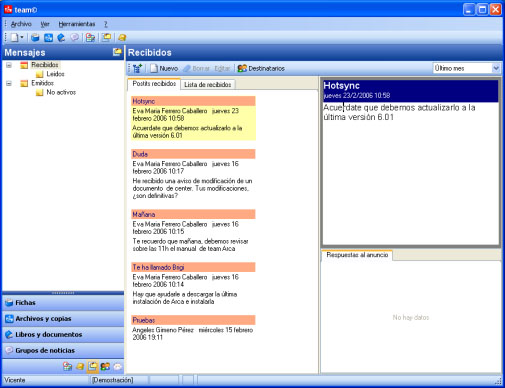Click the Fichas database icon in the main toolbar
Viewport: 505px width, 388px height.
pyautogui.click(x=35, y=38)
